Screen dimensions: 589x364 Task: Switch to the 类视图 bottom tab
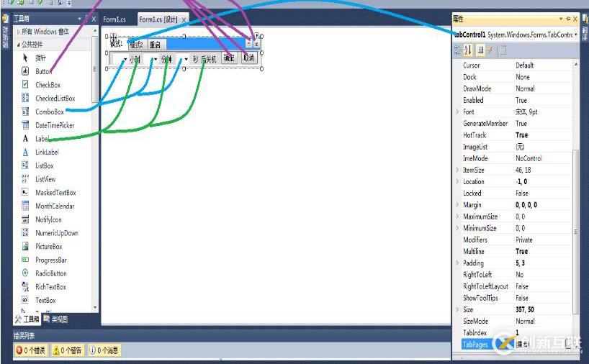coord(55,319)
